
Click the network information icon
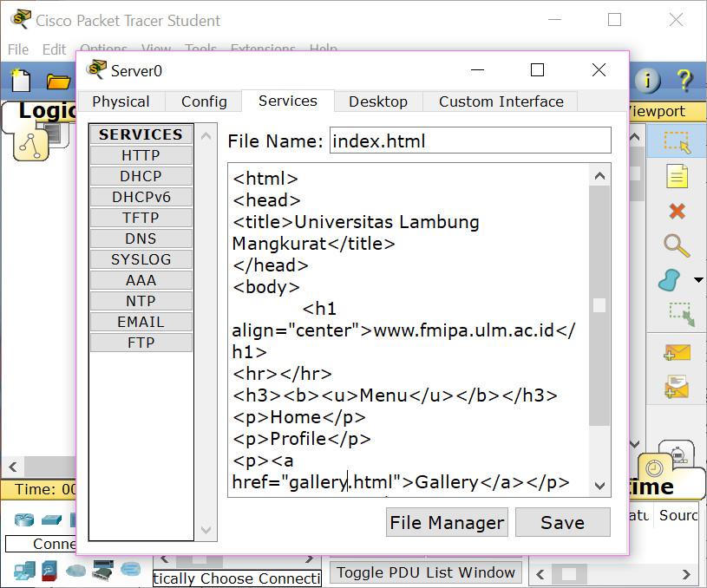647,81
